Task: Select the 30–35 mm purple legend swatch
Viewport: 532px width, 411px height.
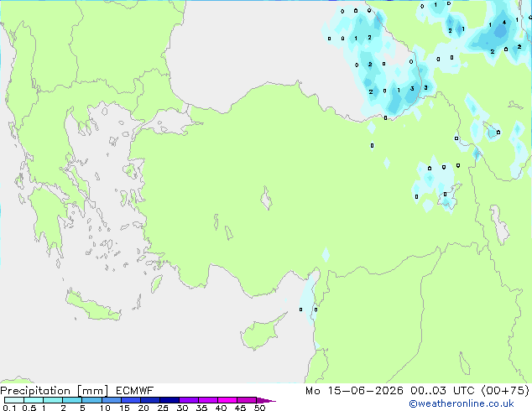Action: [x=188, y=400]
